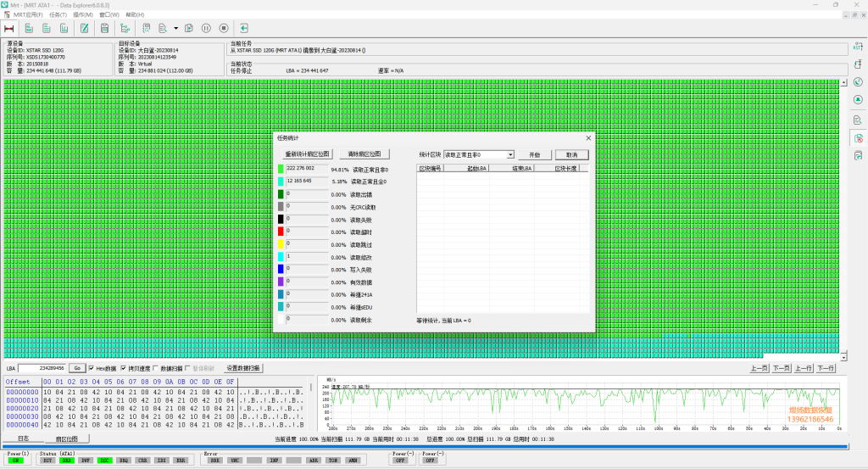This screenshot has height=469, width=868.
Task: Open the MRT应用(F) menu
Action: tap(27, 15)
